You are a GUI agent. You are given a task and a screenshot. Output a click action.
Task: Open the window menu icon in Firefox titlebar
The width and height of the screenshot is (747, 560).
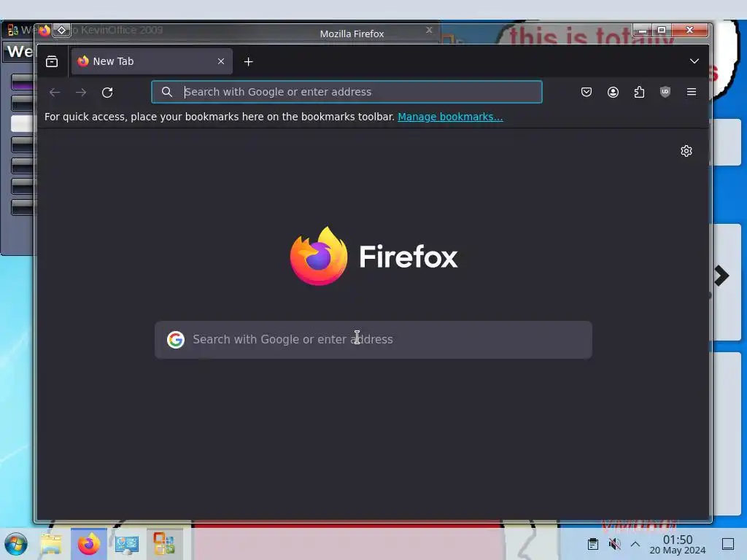click(x=61, y=30)
